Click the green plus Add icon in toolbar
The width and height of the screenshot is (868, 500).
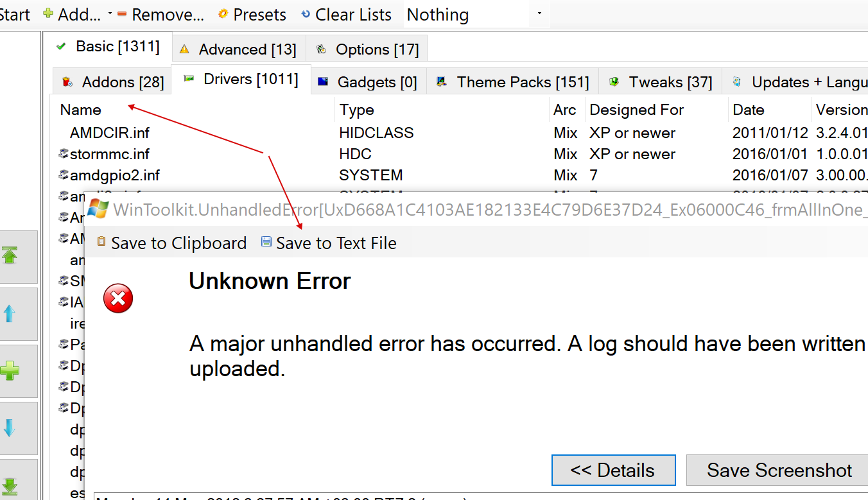48,13
